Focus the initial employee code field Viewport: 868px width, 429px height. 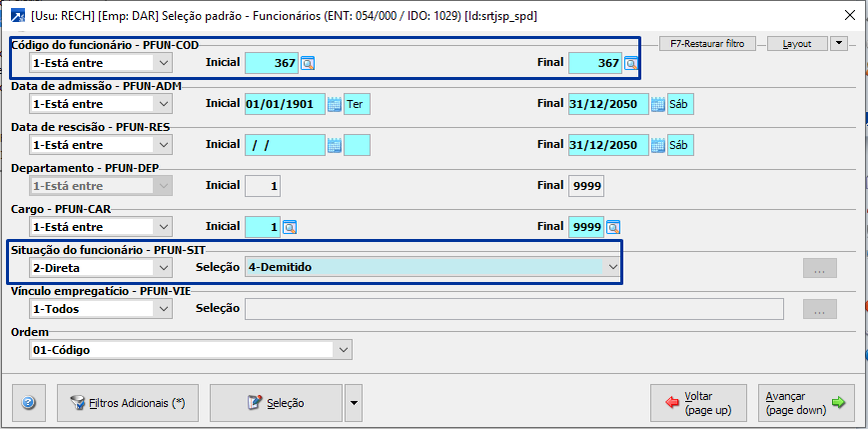tap(272, 63)
